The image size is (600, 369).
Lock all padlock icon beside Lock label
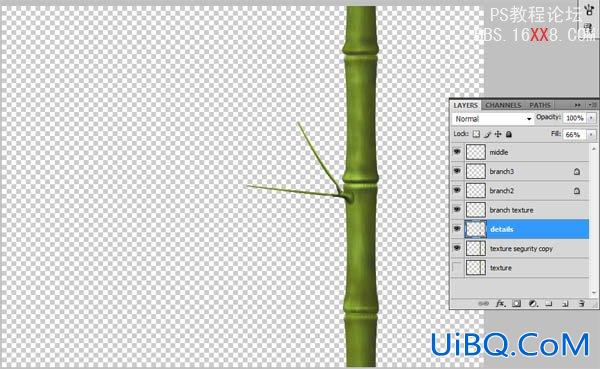point(509,134)
